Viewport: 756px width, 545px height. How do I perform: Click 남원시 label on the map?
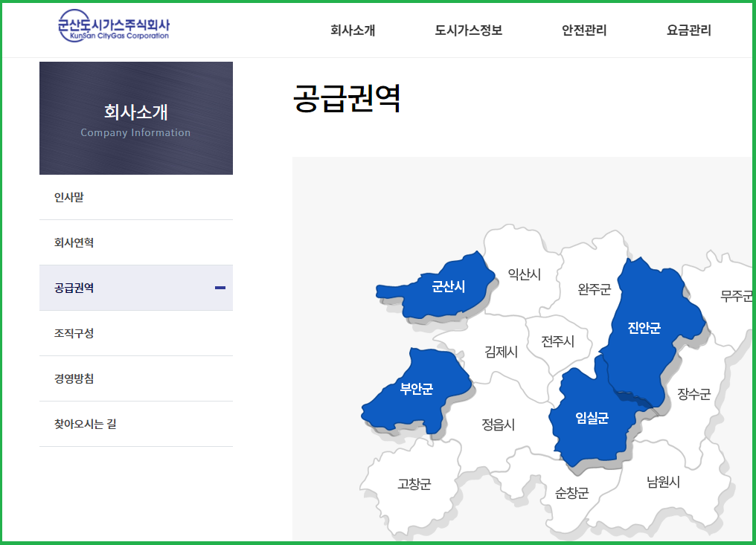(x=663, y=482)
